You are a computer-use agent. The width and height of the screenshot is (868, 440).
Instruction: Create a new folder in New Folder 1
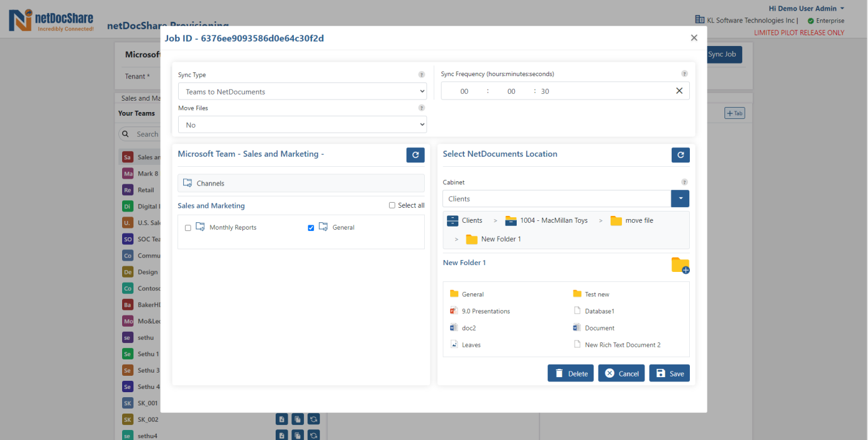tap(680, 265)
